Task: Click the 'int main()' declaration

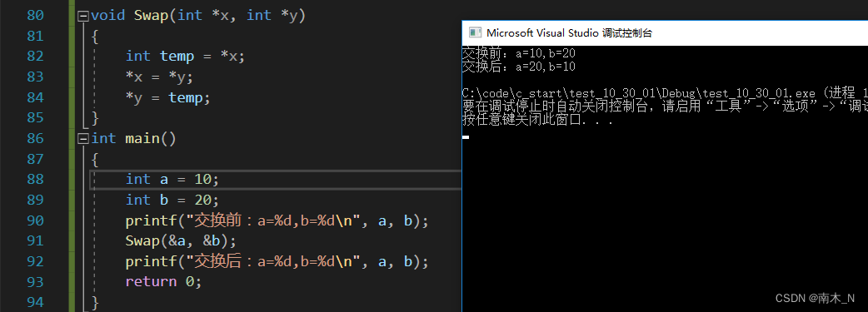Action: click(x=133, y=138)
